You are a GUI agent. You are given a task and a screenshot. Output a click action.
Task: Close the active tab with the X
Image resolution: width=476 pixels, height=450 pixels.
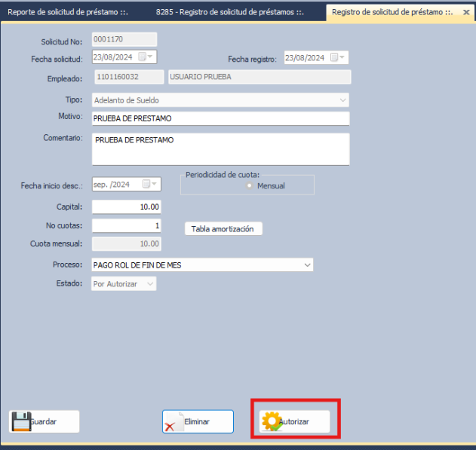pyautogui.click(x=466, y=12)
